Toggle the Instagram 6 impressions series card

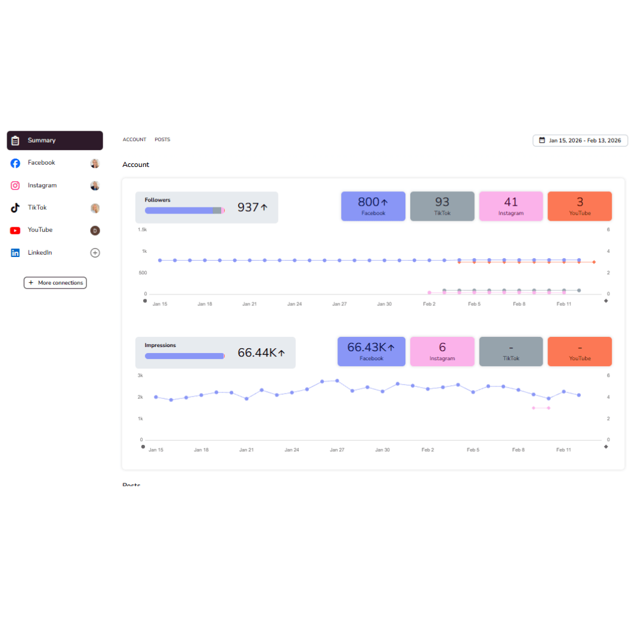point(442,352)
